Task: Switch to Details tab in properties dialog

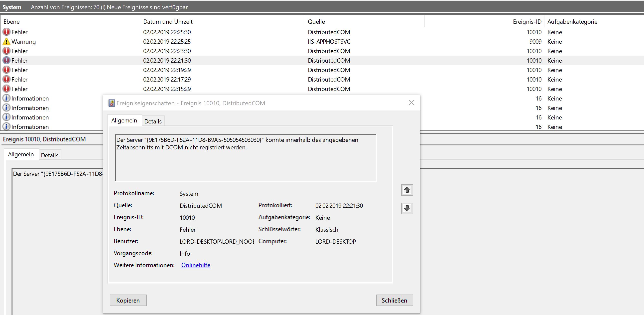Action: click(153, 121)
